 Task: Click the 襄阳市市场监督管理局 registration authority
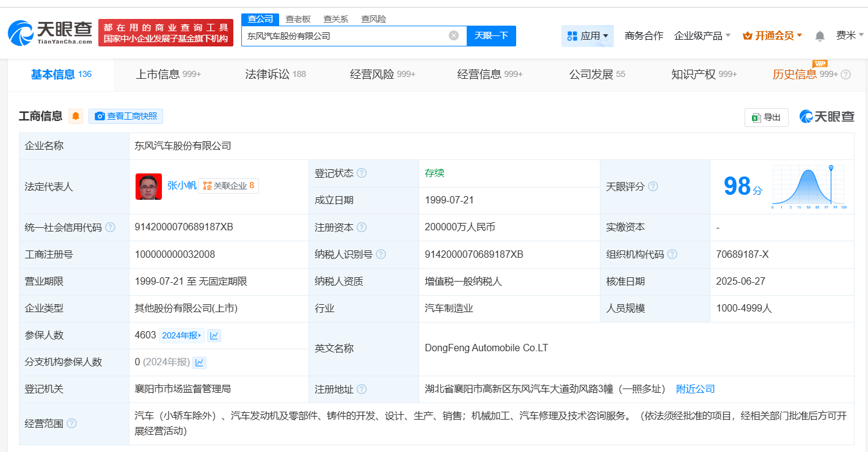tap(183, 389)
